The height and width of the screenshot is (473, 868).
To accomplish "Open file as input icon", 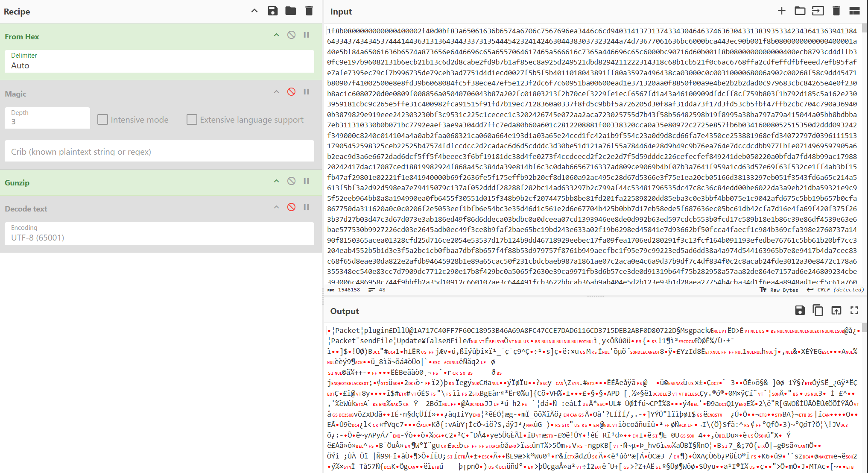I will point(818,11).
